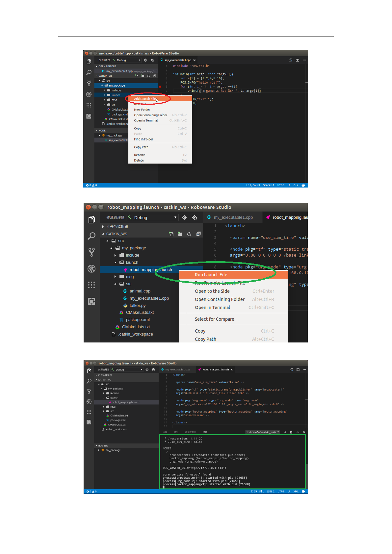Open Debug dropdown in window showing Run Launch File menu
392x554 pixels.
[x=155, y=217]
